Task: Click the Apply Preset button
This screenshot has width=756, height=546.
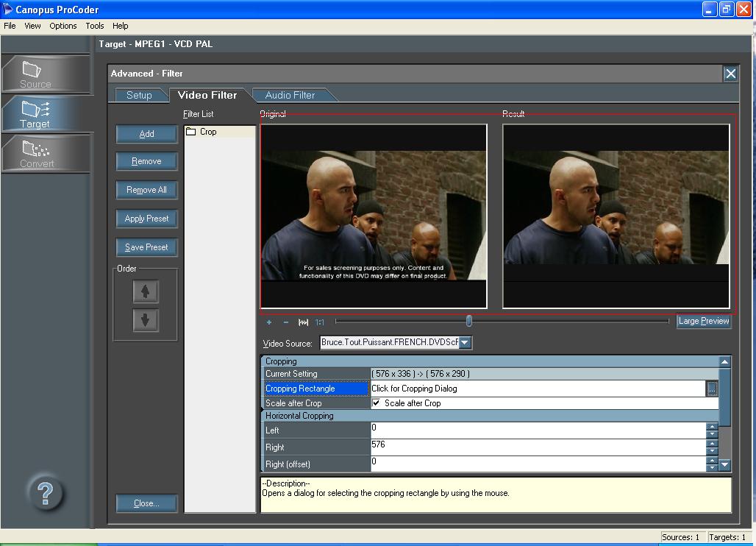Action: click(146, 219)
